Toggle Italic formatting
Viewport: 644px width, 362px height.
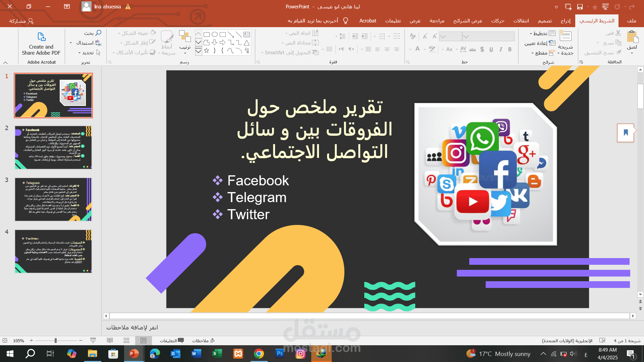click(x=500, y=49)
